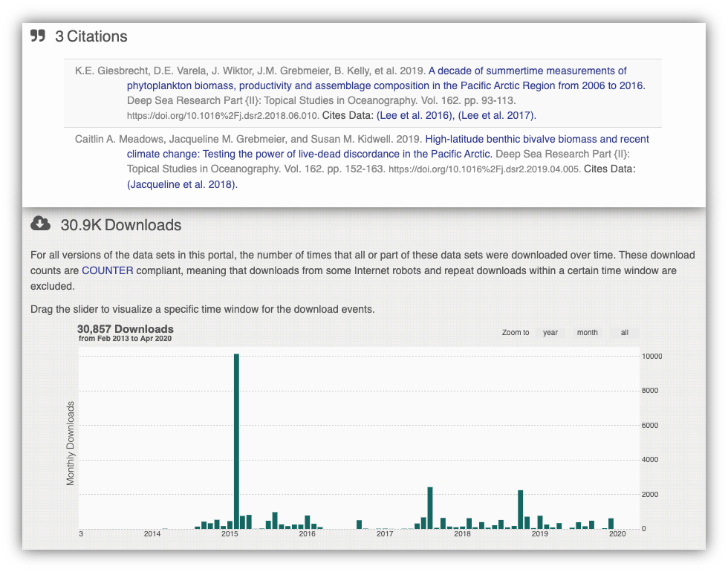Zoom the chart to year
The image size is (728, 572).
(550, 333)
